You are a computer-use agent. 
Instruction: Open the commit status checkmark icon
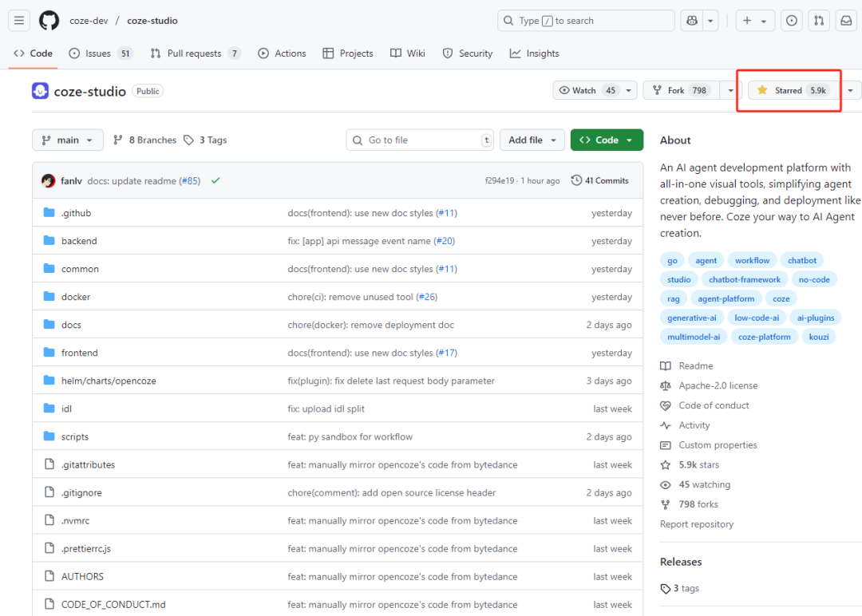(215, 180)
